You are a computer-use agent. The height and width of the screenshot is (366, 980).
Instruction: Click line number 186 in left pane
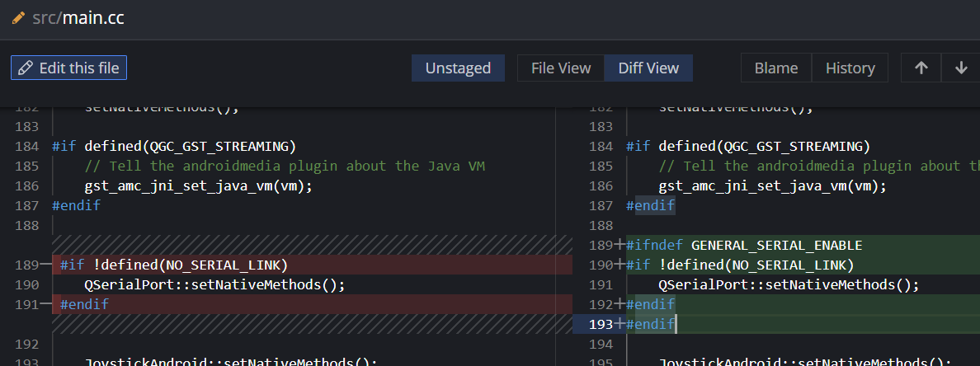point(27,185)
